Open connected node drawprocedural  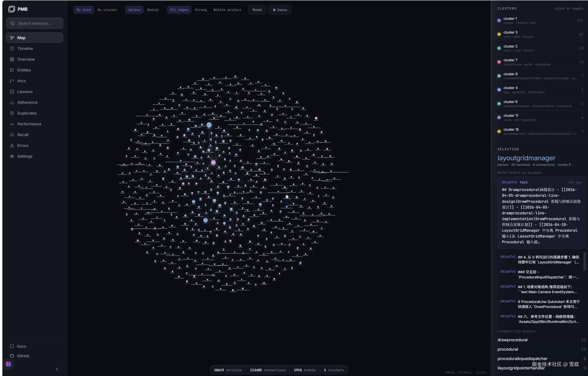[x=541, y=340]
